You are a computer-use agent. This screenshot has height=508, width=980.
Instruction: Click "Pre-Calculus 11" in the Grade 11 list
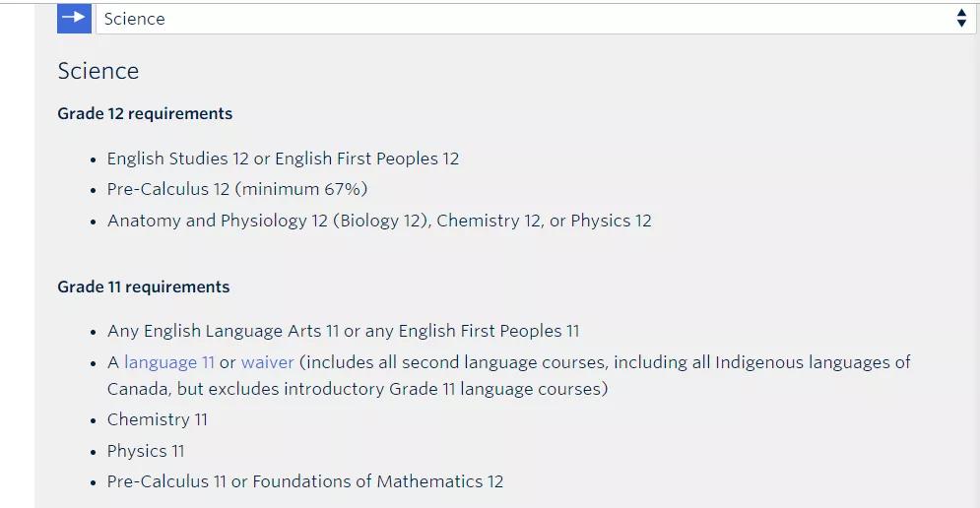click(x=166, y=481)
